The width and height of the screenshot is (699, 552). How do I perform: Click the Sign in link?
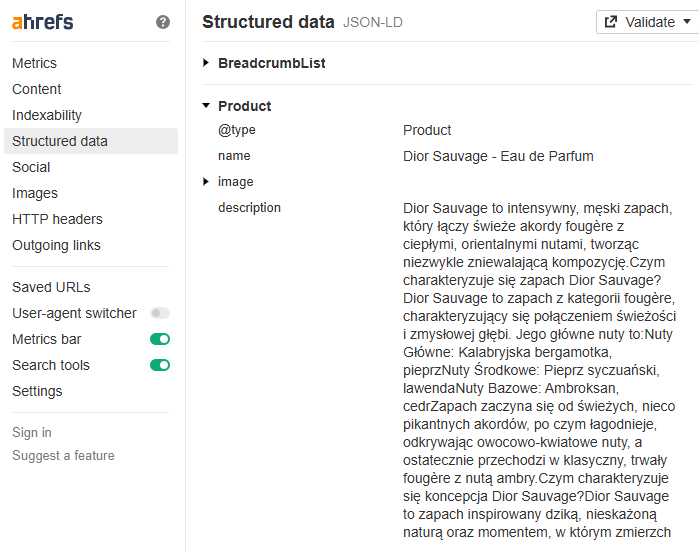32,433
